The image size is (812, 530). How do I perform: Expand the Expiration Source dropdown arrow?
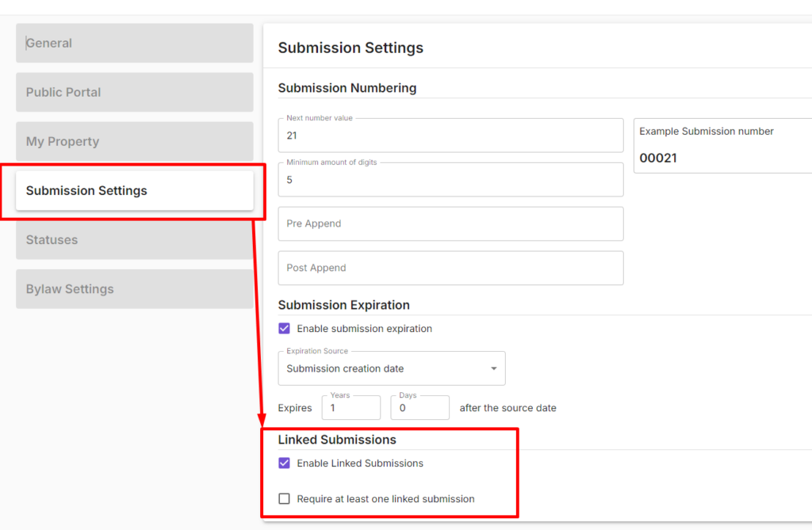(493, 369)
